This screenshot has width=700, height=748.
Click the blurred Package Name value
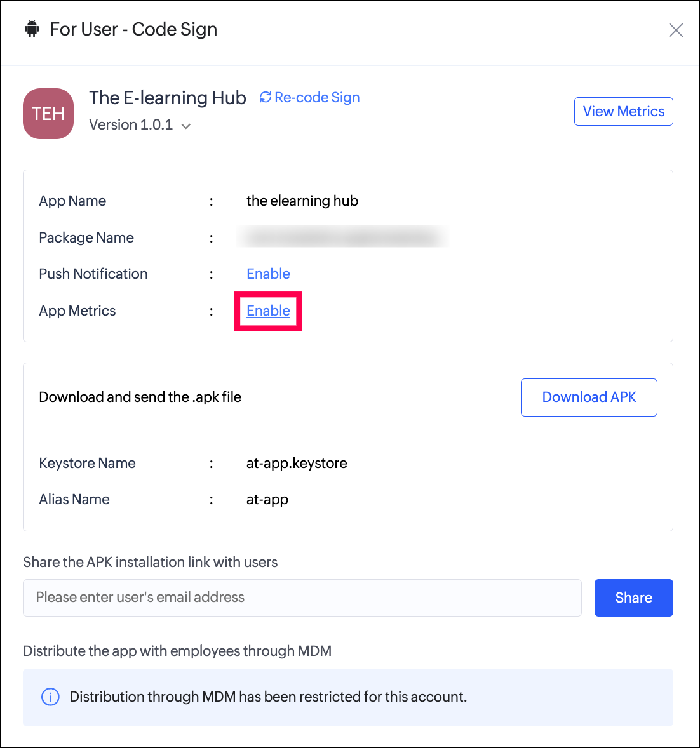pyautogui.click(x=342, y=237)
